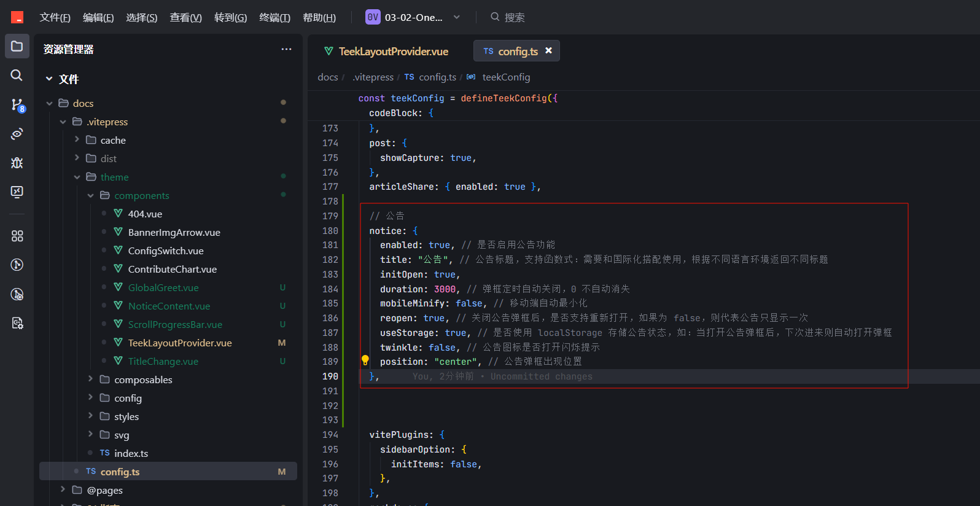Click the Vue file icon beside ConfigSwitch.vue
980x506 pixels.
pyautogui.click(x=119, y=250)
